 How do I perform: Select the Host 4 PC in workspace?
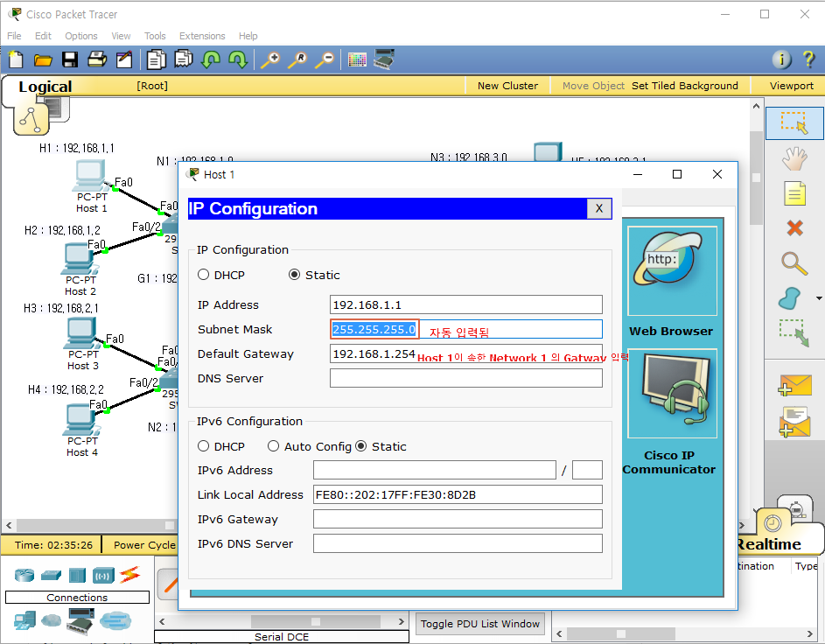(x=80, y=420)
